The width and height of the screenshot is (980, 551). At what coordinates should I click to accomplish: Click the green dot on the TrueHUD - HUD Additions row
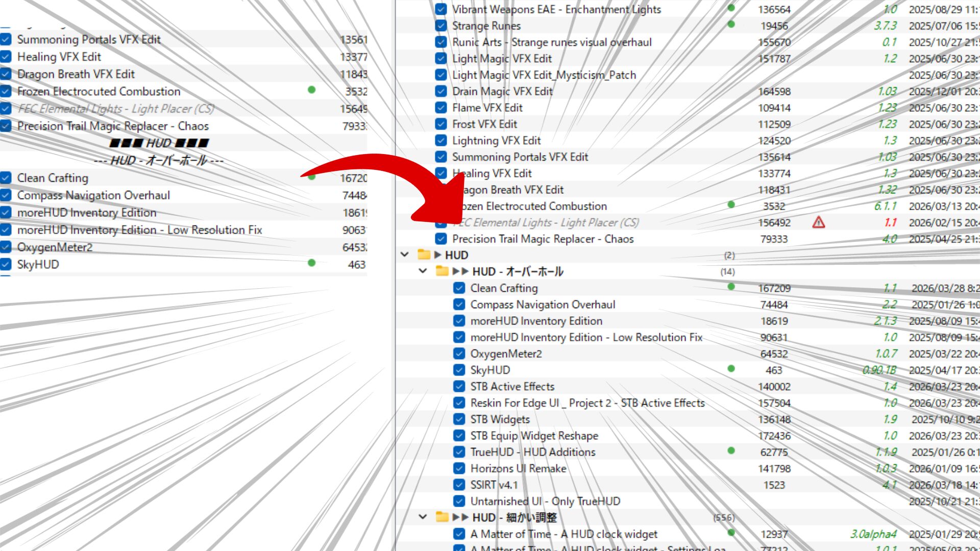click(x=731, y=451)
